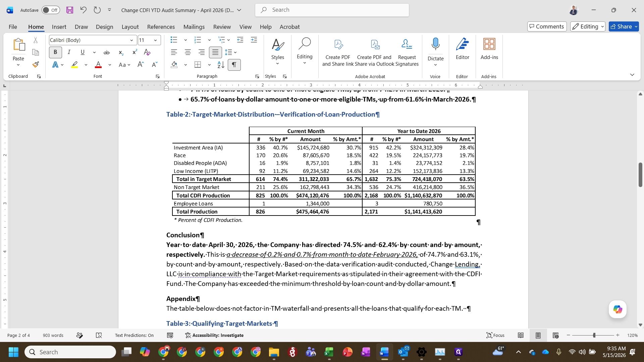
Task: Click the 120% zoom level
Action: tap(632, 335)
